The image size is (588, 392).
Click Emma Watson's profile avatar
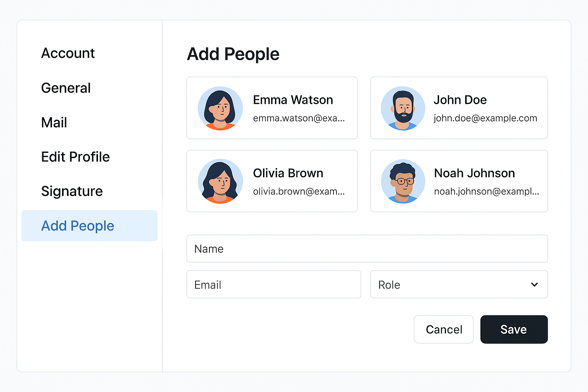pyautogui.click(x=220, y=108)
